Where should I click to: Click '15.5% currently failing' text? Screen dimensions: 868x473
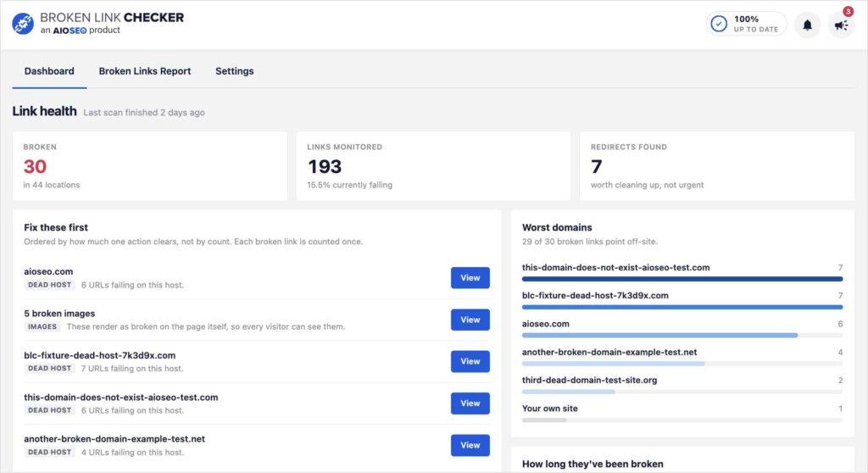pos(350,185)
